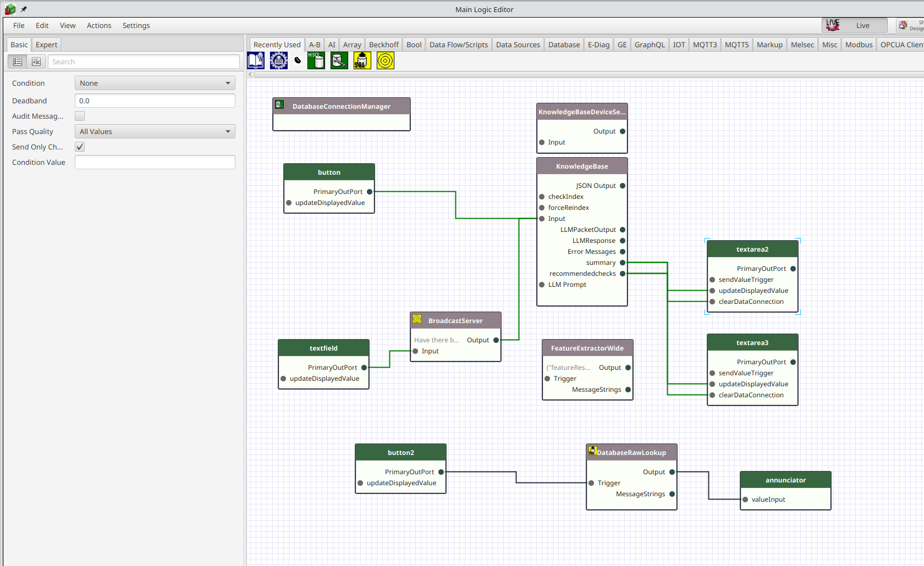Open the Array palette tab
924x566 pixels.
coord(352,45)
